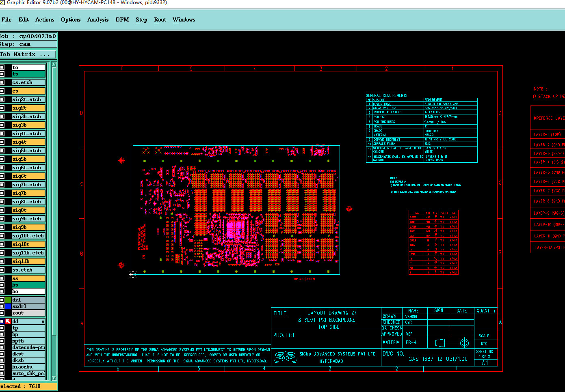Select the sig7b layer name
Screen dimensions: 565x392
[x=28, y=193]
